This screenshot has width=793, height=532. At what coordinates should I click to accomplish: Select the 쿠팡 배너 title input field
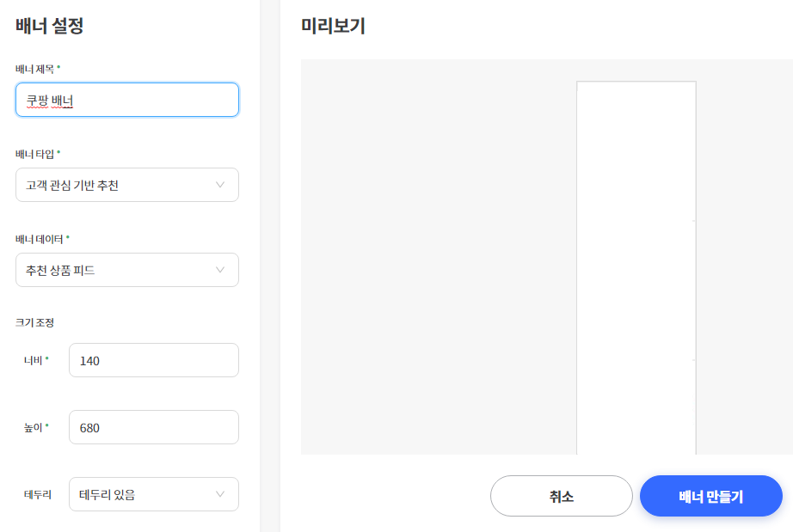126,100
